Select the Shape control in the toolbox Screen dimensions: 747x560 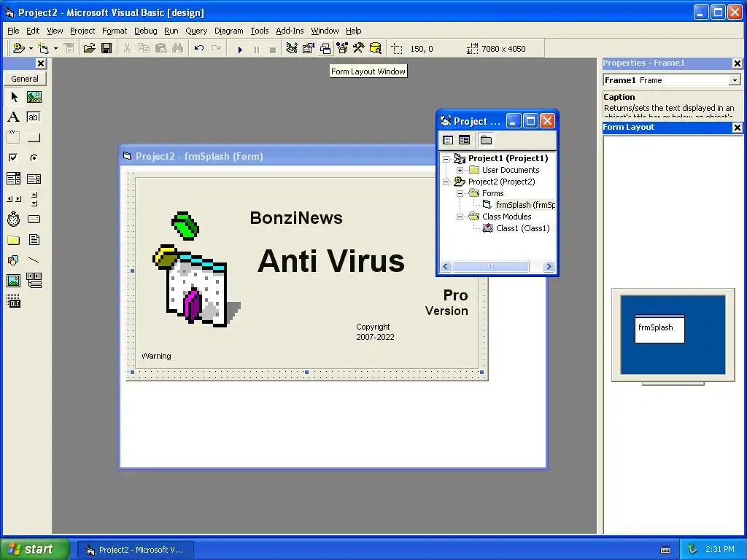(x=14, y=260)
